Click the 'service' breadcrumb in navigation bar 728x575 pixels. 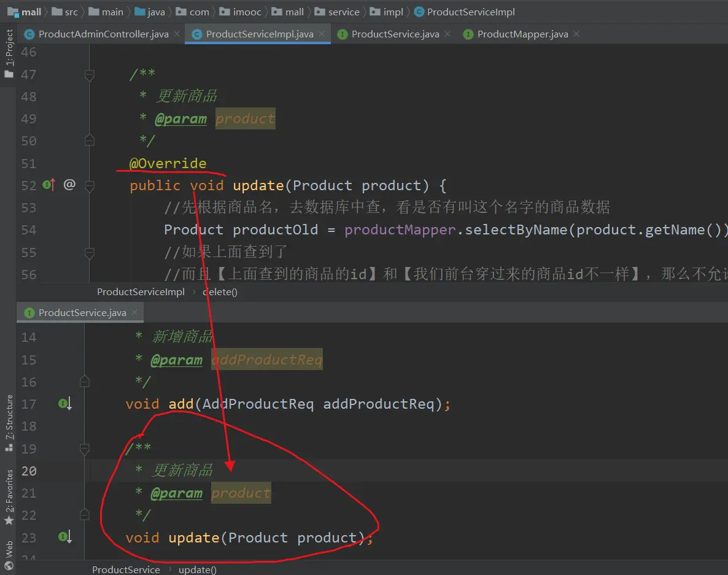(344, 12)
